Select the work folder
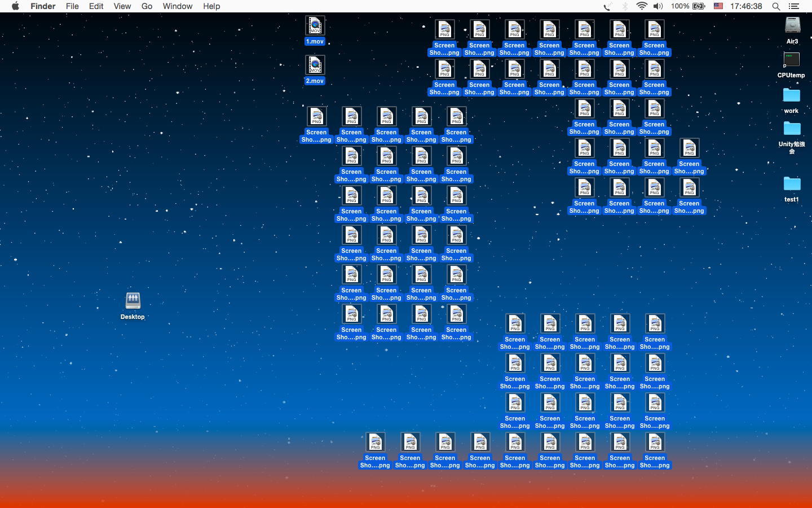The width and height of the screenshot is (812, 508). (791, 95)
